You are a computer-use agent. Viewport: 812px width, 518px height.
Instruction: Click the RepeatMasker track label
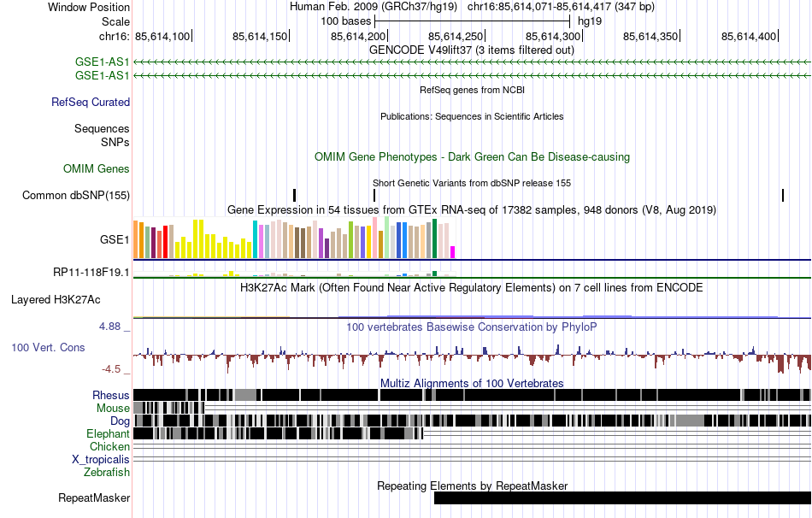[94, 497]
